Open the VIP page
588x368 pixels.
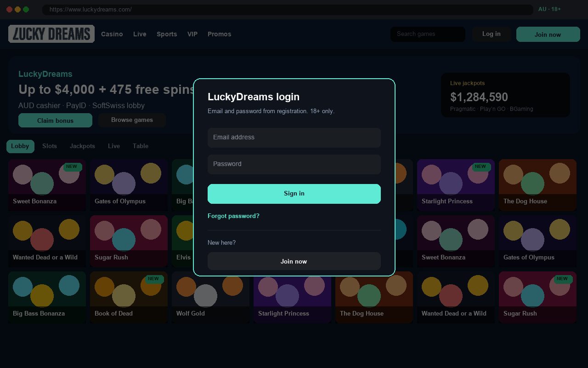pyautogui.click(x=192, y=34)
